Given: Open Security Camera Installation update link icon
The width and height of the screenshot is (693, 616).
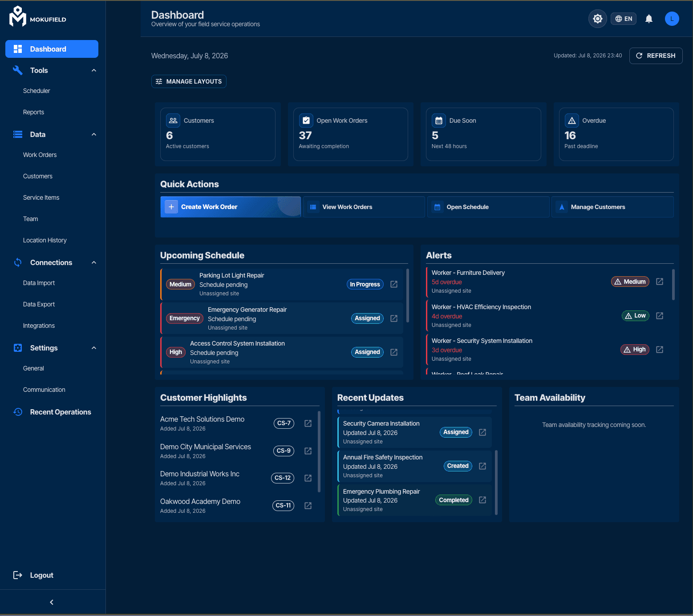Looking at the screenshot, I should [482, 432].
